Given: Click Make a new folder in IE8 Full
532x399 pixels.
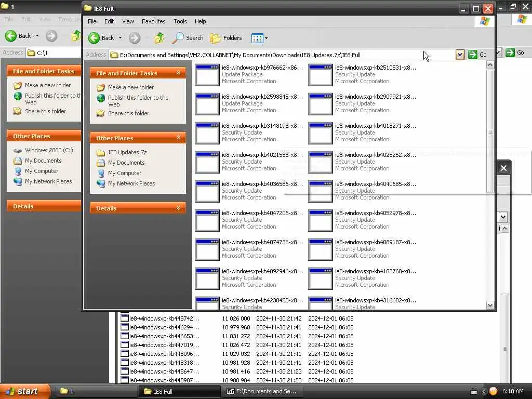Looking at the screenshot, I should [x=130, y=87].
